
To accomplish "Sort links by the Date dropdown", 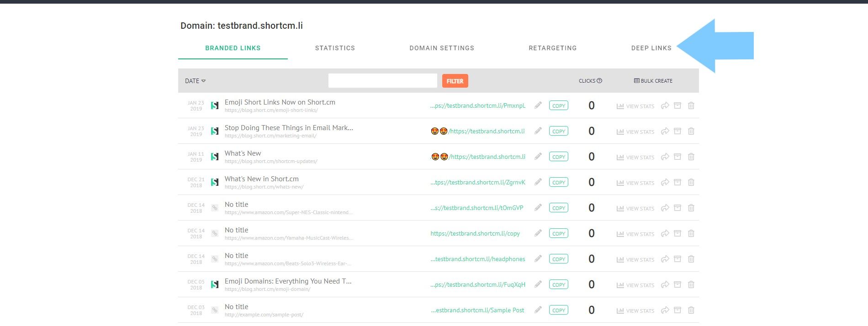I will [195, 81].
